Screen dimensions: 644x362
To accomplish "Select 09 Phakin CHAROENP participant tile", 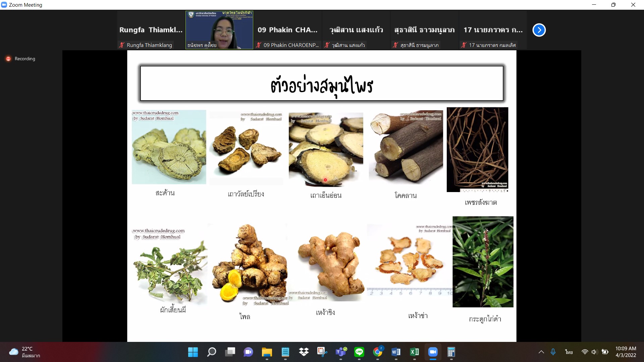I will coord(287,30).
